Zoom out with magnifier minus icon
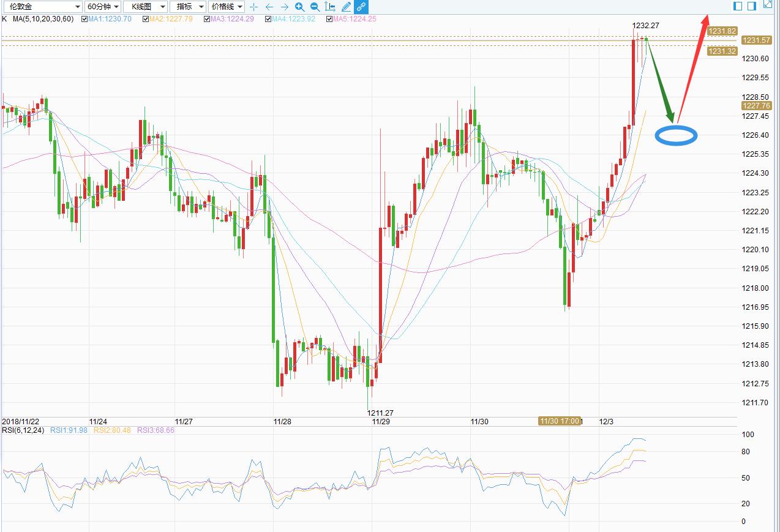The image size is (780, 532). (315, 7)
